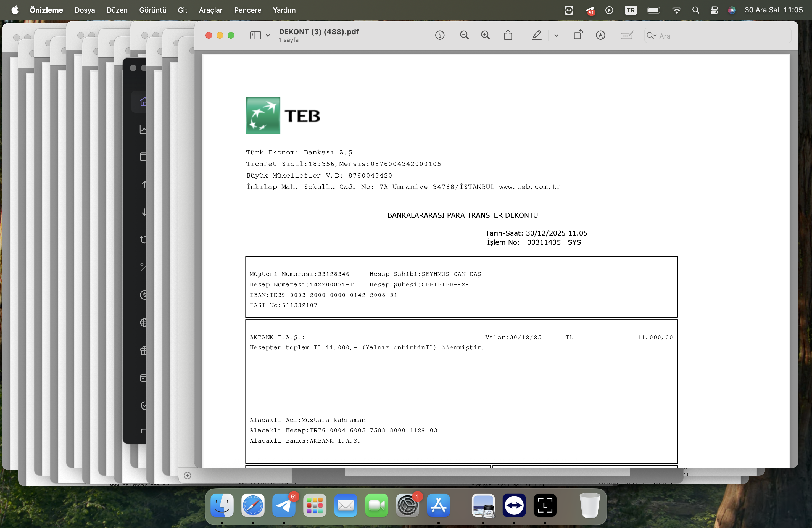The width and height of the screenshot is (812, 528).
Task: Click the globe icon in dark window sidebar
Action: click(143, 322)
